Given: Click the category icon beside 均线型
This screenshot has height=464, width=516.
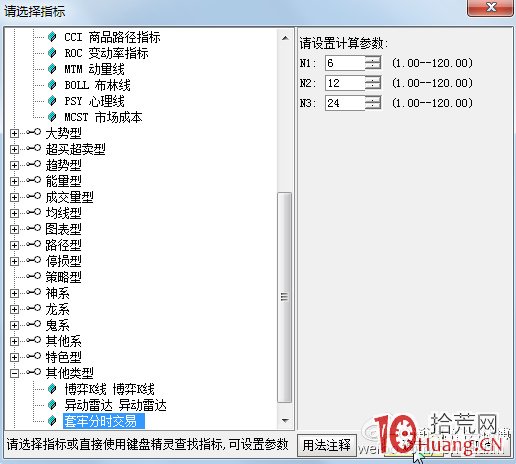Looking at the screenshot, I should coord(34,212).
